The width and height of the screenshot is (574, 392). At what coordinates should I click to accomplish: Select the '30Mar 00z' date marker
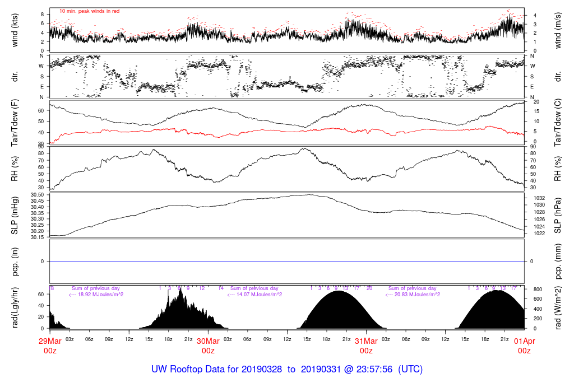pos(209,346)
